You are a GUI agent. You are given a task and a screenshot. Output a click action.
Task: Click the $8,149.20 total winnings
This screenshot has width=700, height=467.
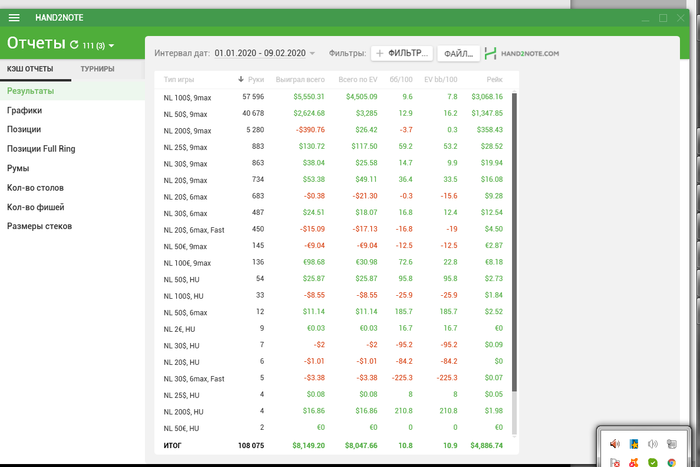click(308, 446)
